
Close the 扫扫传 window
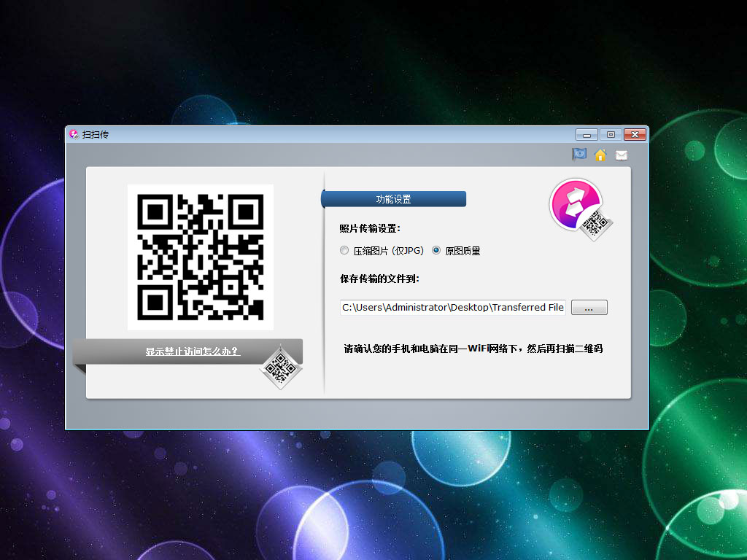(635, 135)
